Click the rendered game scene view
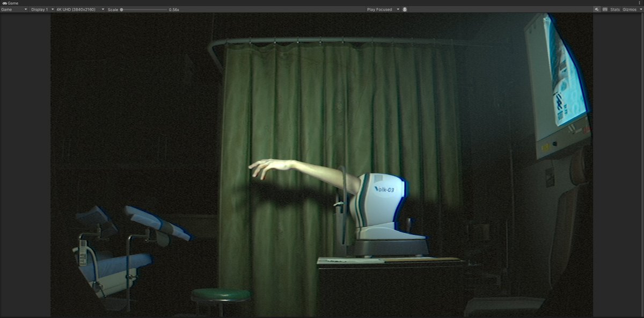 pos(322,164)
